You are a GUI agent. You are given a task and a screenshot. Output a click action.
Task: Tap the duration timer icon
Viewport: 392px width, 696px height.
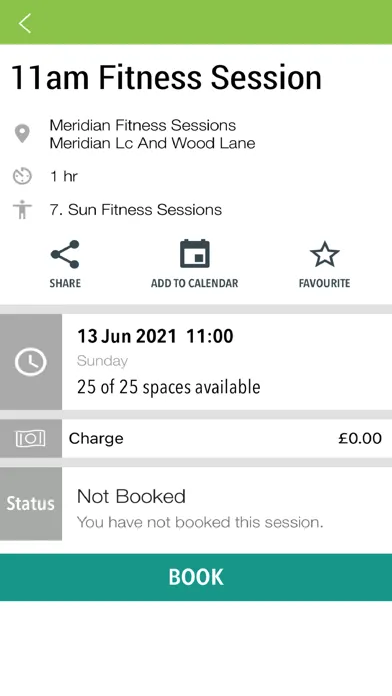tap(22, 176)
